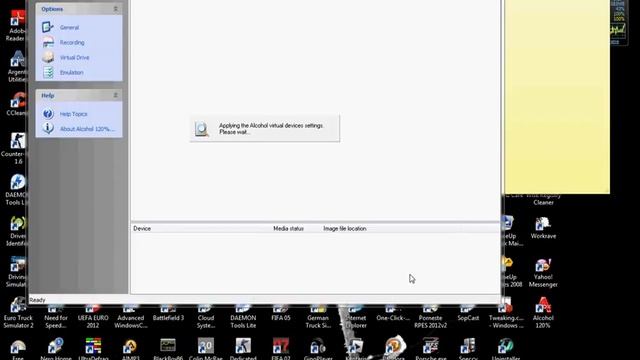The image size is (640, 360).
Task: Select Tweaking.com Windows desktop shortcut
Action: [506, 314]
